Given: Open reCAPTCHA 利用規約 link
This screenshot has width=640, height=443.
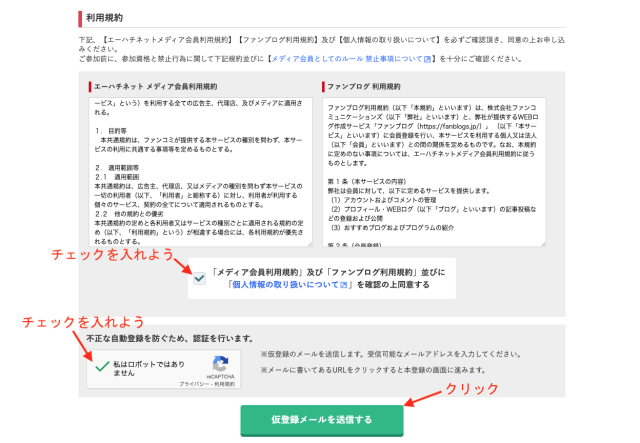Looking at the screenshot, I should pyautogui.click(x=224, y=384).
